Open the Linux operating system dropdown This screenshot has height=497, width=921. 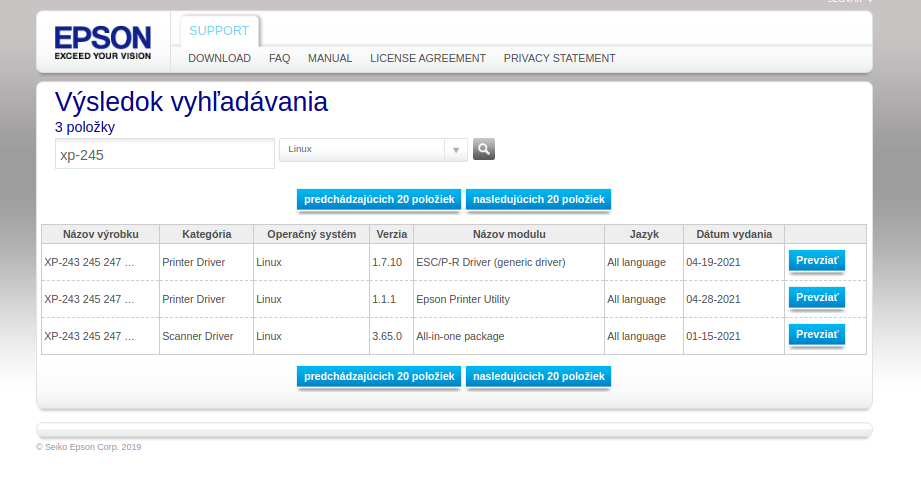(x=373, y=149)
